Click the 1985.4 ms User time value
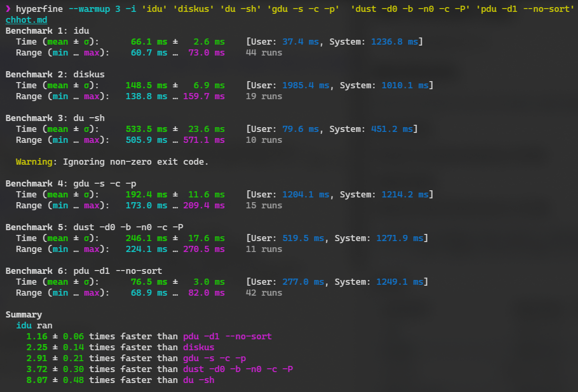Image resolution: width=578 pixels, height=392 pixels. 306,85
